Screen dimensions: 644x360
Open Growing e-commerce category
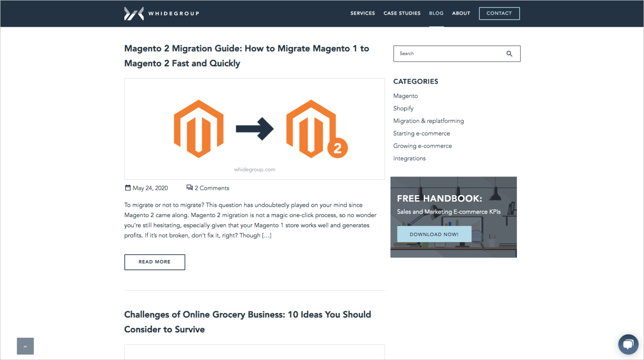(423, 146)
